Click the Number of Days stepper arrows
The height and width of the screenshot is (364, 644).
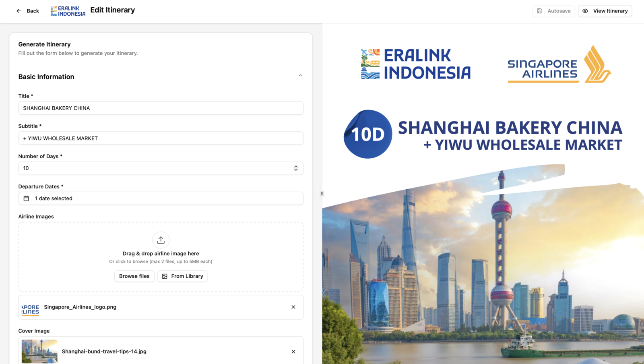(296, 168)
